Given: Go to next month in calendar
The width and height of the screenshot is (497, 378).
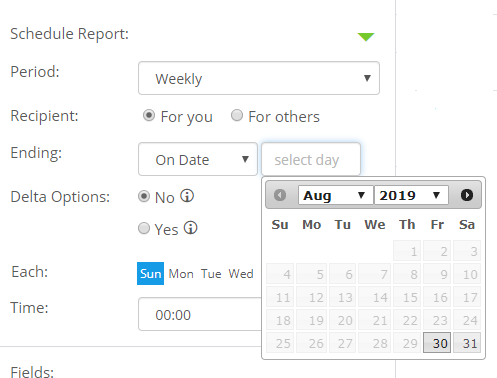Looking at the screenshot, I should [x=467, y=195].
